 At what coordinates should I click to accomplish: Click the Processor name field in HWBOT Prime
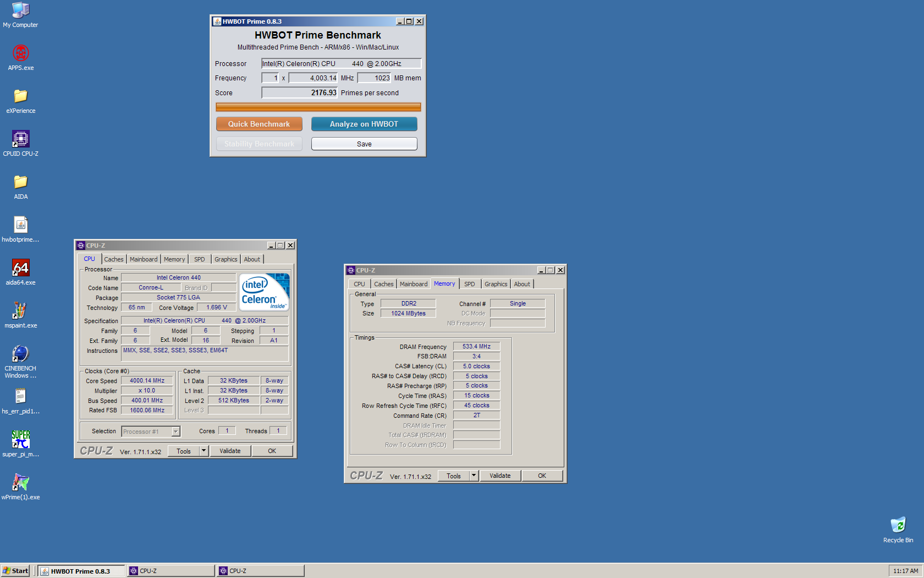[341, 63]
